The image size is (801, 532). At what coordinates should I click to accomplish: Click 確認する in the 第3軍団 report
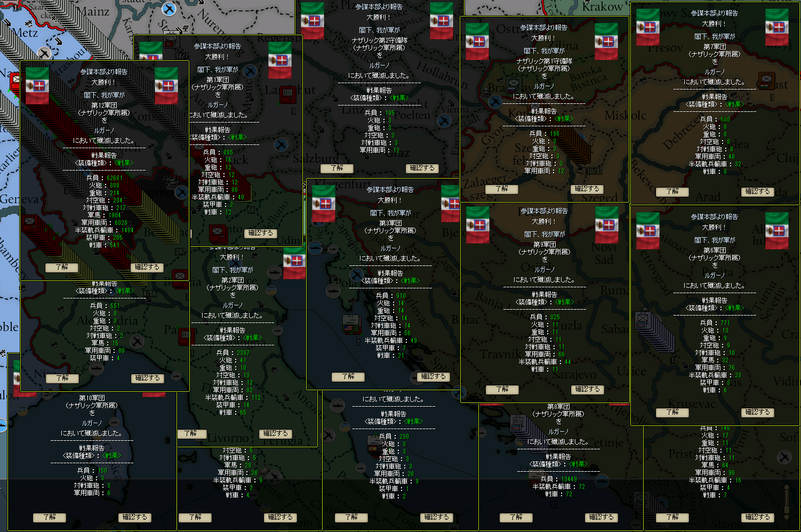tap(433, 376)
